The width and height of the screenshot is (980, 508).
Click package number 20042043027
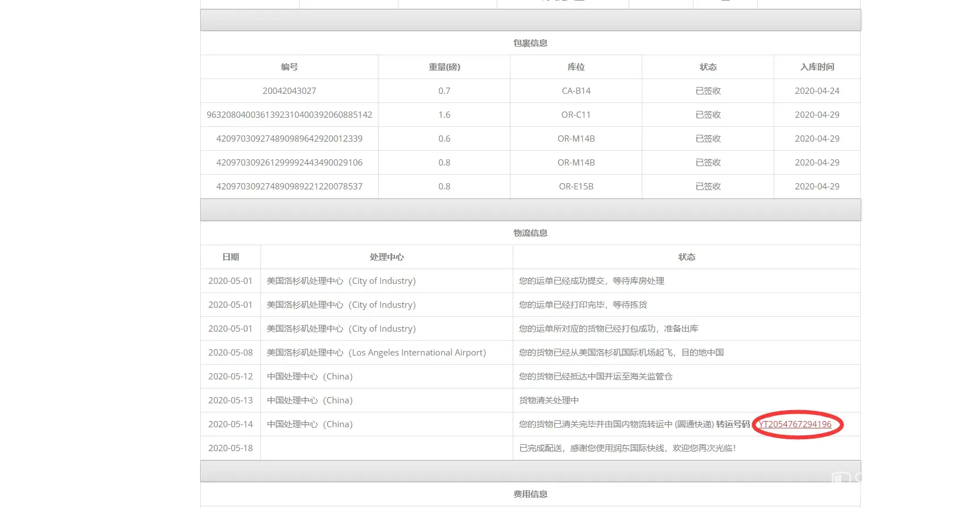tap(289, 91)
